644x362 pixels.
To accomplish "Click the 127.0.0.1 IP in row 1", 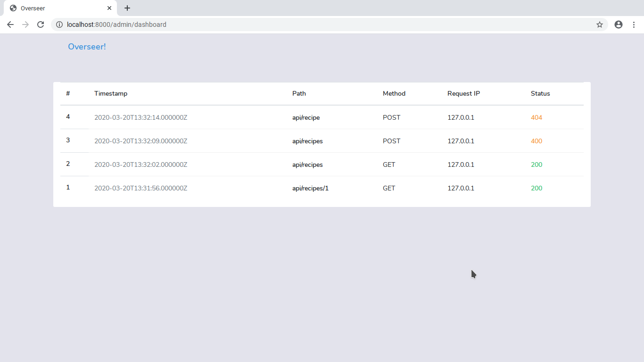I will tap(461, 188).
